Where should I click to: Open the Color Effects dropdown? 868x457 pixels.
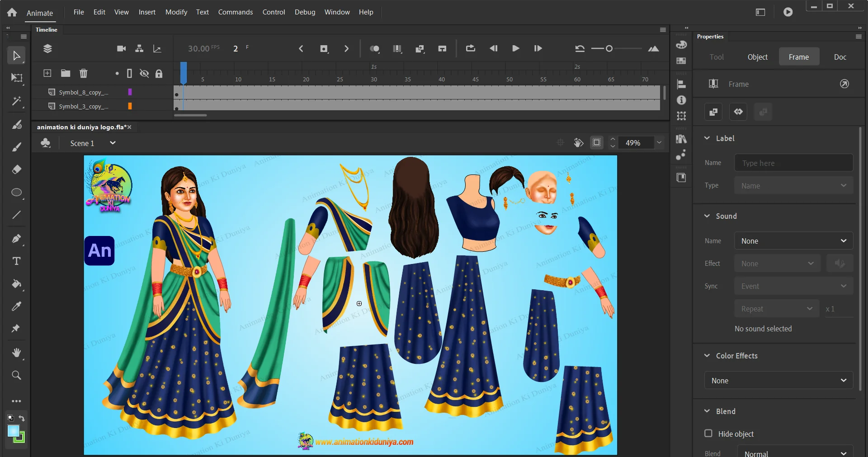tap(778, 381)
